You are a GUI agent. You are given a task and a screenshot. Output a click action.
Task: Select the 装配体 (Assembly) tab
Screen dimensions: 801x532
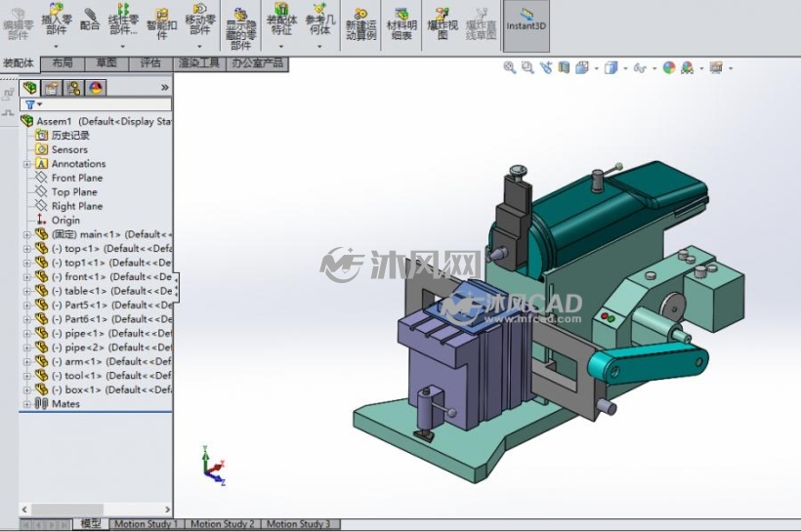(x=19, y=63)
